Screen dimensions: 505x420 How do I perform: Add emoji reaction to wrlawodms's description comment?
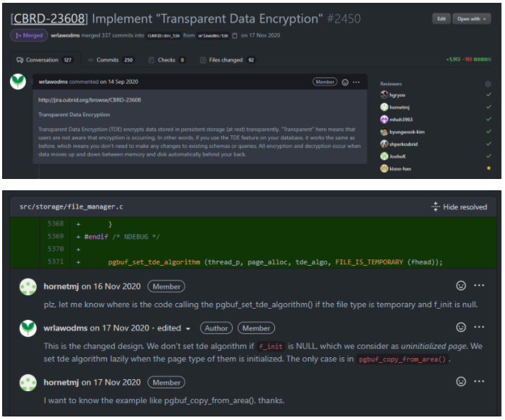click(x=345, y=82)
